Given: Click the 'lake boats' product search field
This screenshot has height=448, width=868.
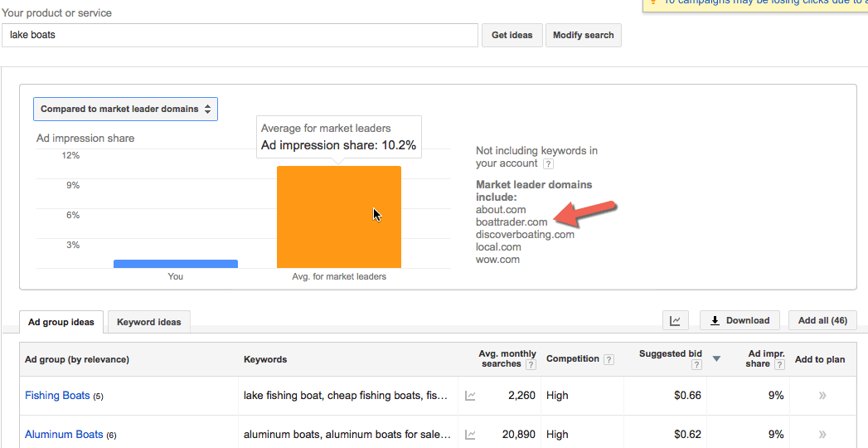Looking at the screenshot, I should [240, 36].
